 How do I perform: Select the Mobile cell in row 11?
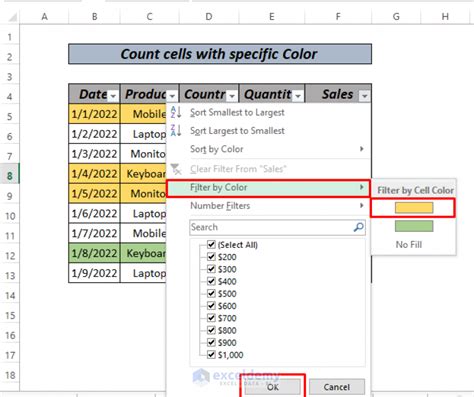coord(144,233)
